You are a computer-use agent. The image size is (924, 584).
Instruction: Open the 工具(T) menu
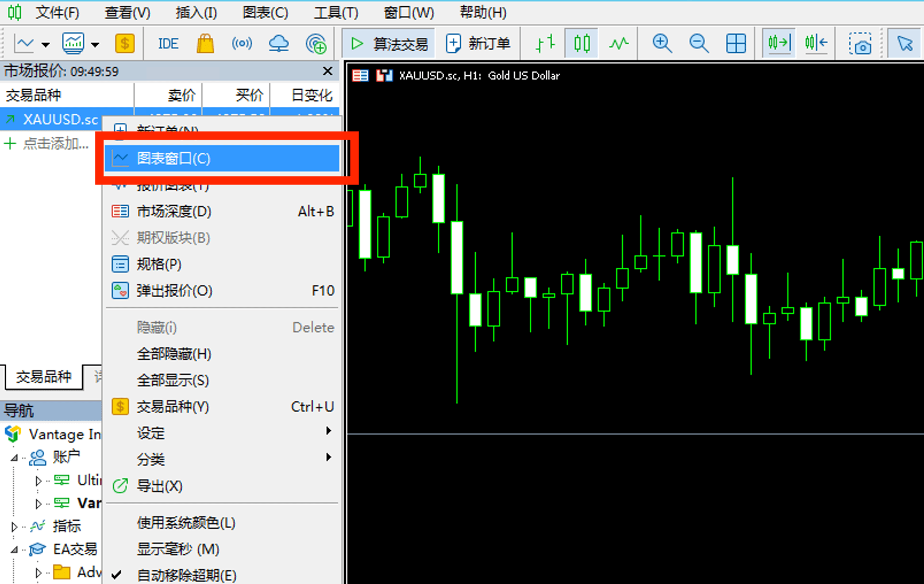[x=336, y=12]
